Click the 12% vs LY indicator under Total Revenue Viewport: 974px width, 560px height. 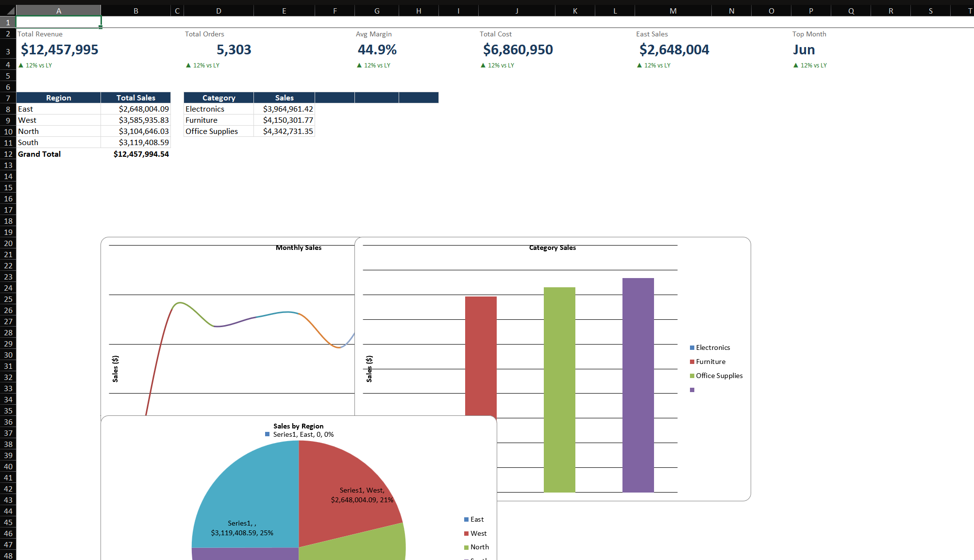(x=35, y=65)
